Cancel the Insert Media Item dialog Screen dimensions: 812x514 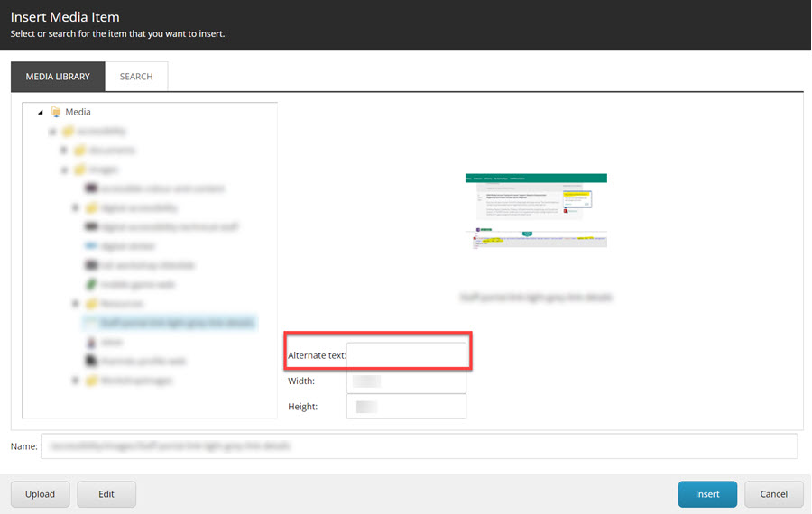(x=774, y=494)
